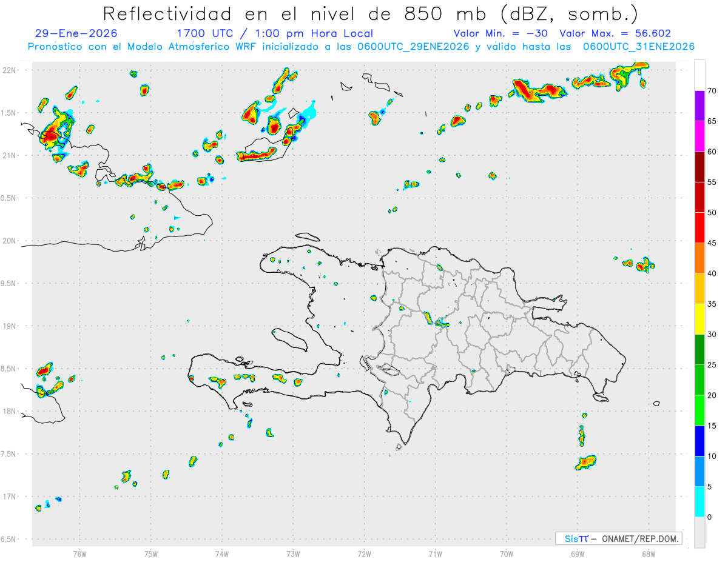
Task: Click the '1700 UTC / 1:00 pm Hora Local' time
Action: 275,33
